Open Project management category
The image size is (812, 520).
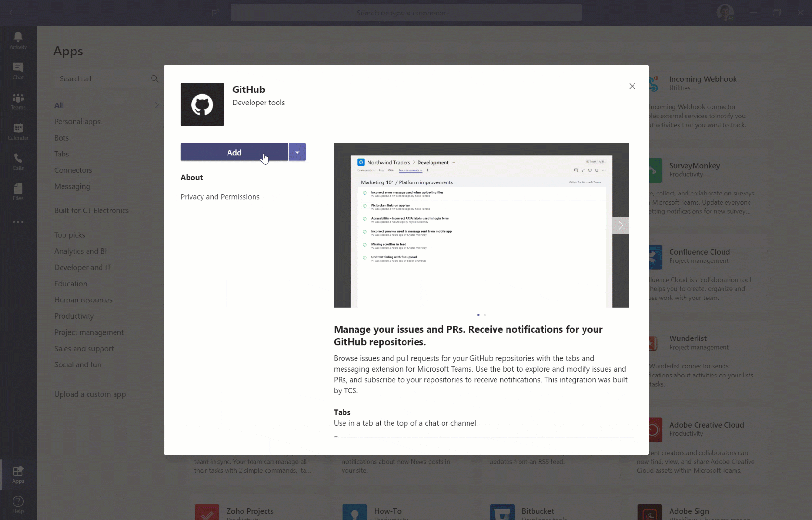[x=89, y=332]
